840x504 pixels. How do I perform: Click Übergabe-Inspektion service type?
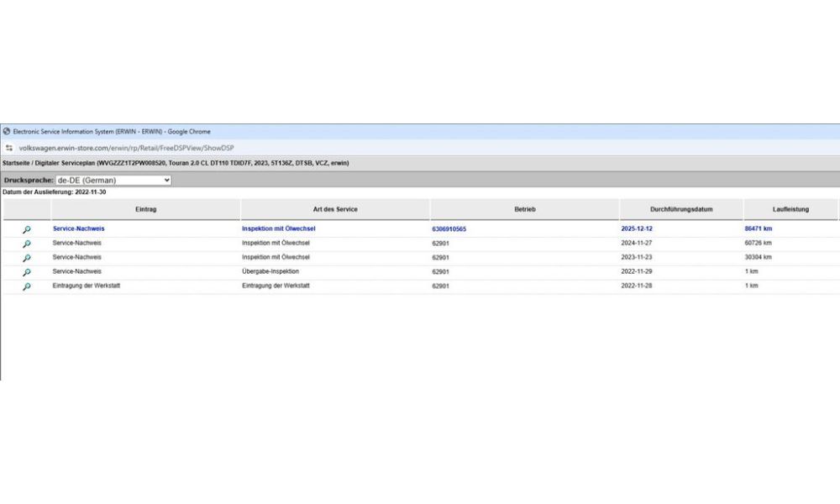(270, 271)
